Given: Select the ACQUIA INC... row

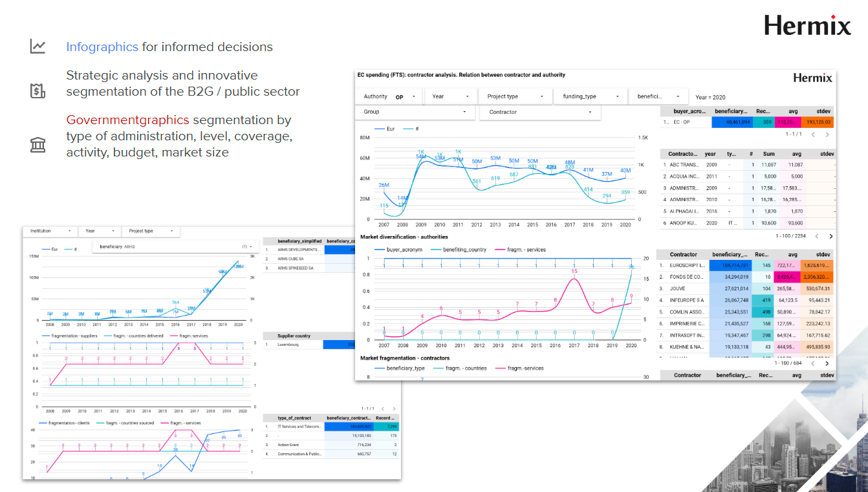Looking at the screenshot, I should (748, 176).
